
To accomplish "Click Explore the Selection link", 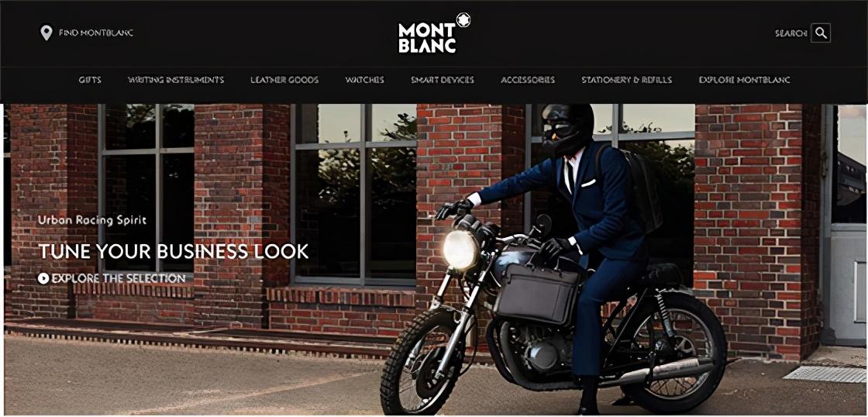I will (119, 278).
